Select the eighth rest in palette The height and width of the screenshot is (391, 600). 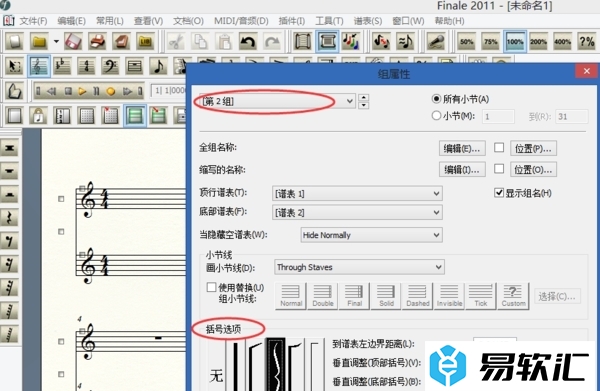(10, 241)
